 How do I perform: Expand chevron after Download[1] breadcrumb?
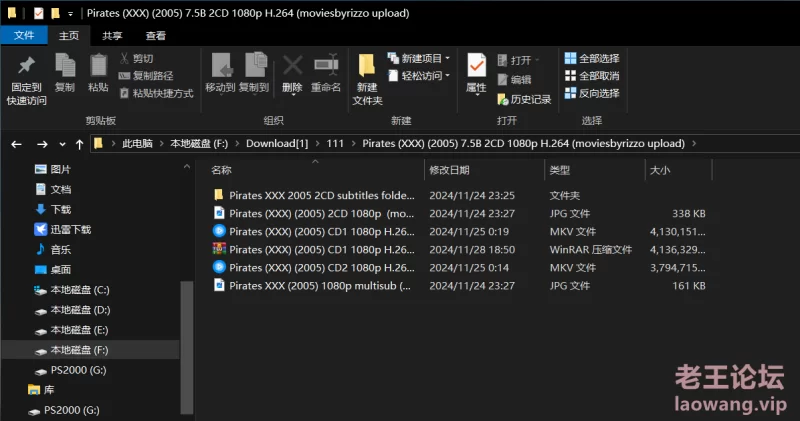point(317,143)
